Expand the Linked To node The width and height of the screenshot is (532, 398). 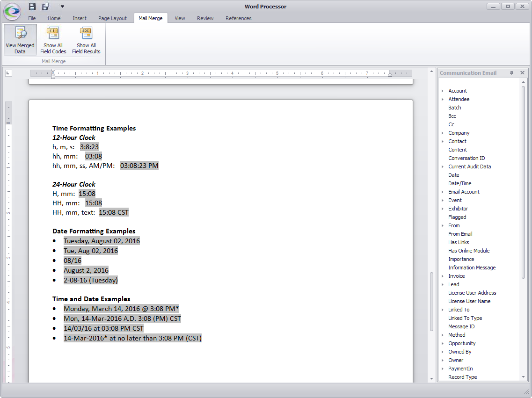(x=443, y=310)
